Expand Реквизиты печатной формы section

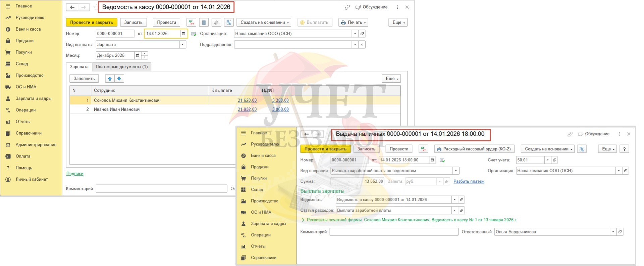click(x=409, y=220)
